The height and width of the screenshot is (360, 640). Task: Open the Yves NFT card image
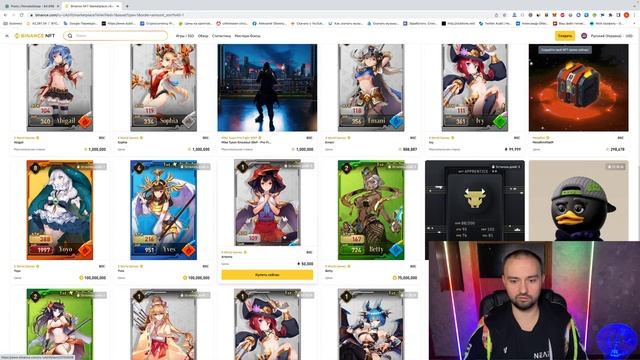[163, 210]
